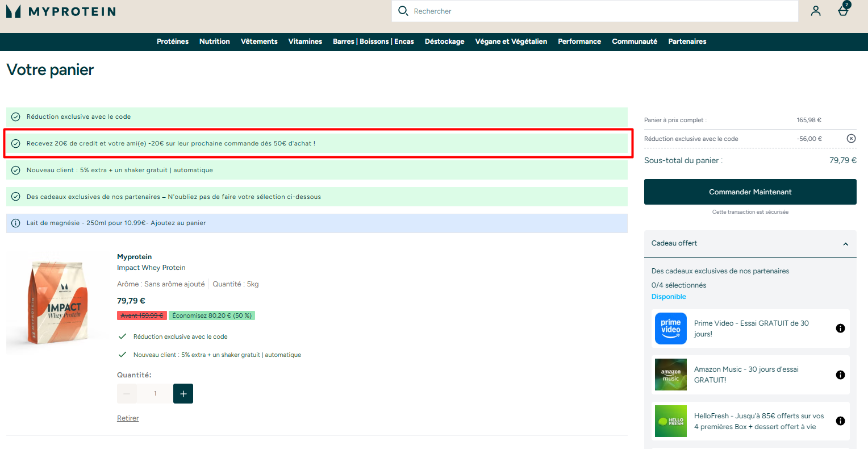Click the Retirer link
The height and width of the screenshot is (449, 868).
coord(128,418)
